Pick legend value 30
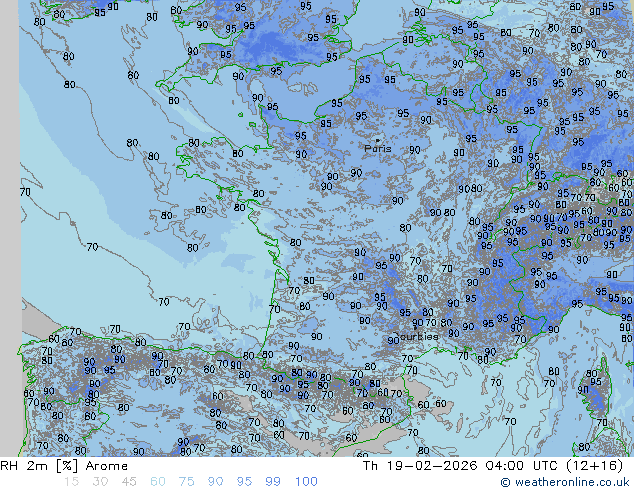Image resolution: width=634 pixels, height=490 pixels. (x=100, y=482)
